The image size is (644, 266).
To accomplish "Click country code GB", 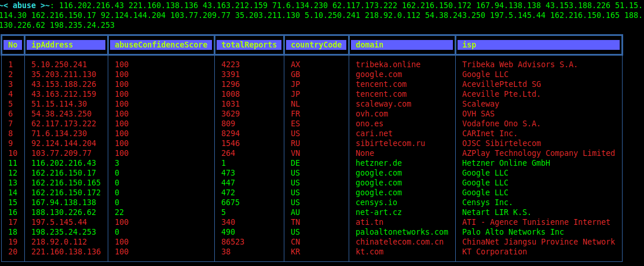I will point(295,74).
